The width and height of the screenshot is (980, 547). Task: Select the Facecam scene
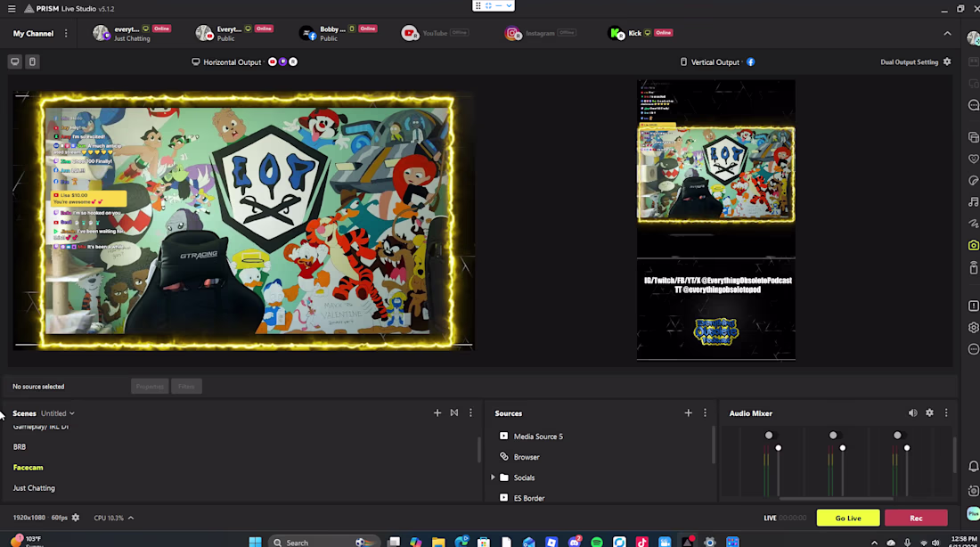click(29, 468)
